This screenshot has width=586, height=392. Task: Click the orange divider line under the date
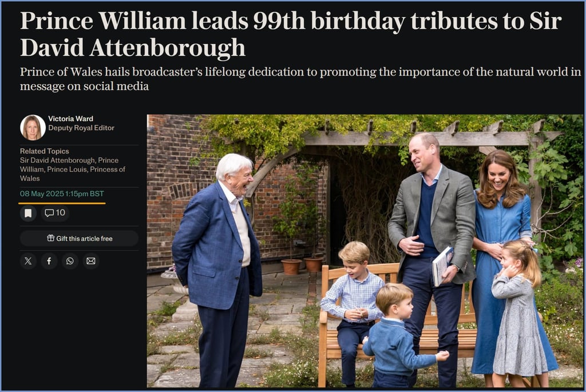pyautogui.click(x=62, y=203)
